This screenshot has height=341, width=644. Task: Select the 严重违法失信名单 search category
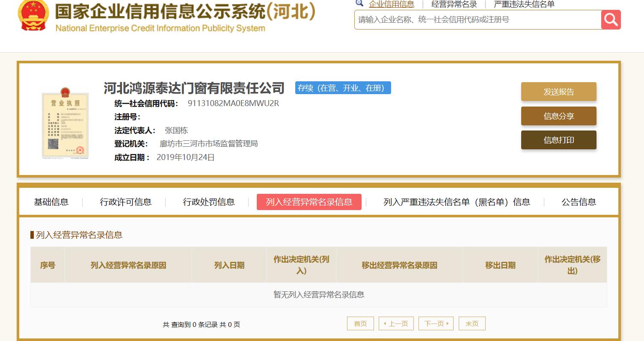[524, 4]
